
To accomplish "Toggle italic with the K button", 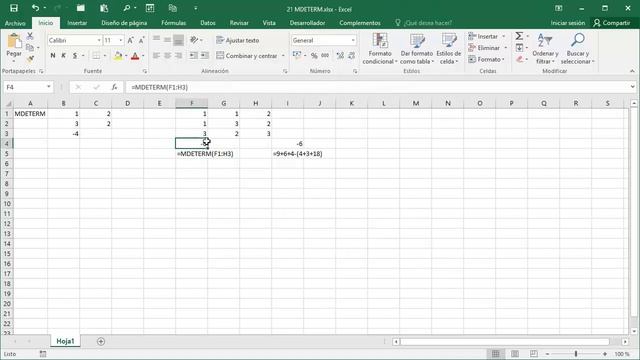I will (x=64, y=56).
